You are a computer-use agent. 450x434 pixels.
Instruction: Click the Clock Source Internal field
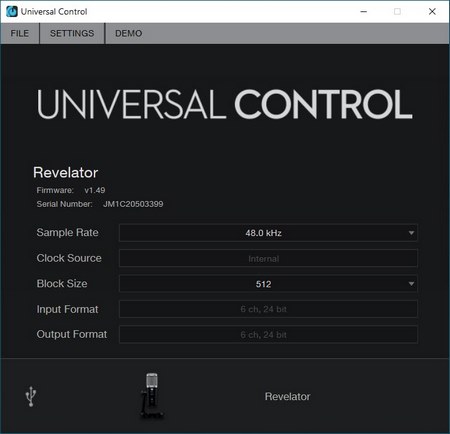click(x=268, y=258)
